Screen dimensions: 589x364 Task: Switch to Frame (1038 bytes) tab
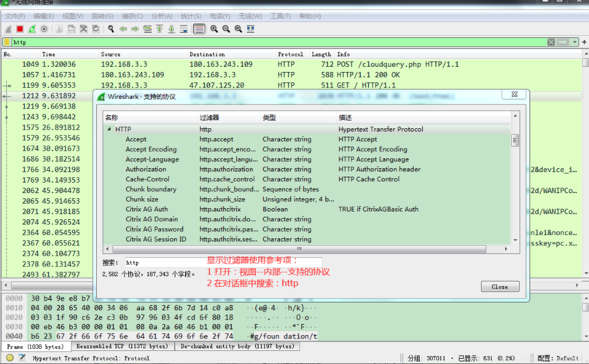tap(35, 347)
